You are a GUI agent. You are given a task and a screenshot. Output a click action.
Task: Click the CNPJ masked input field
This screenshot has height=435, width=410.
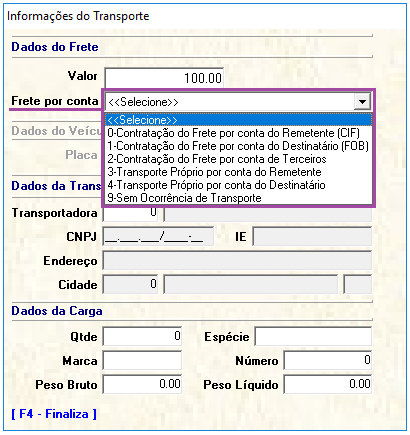coord(158,237)
